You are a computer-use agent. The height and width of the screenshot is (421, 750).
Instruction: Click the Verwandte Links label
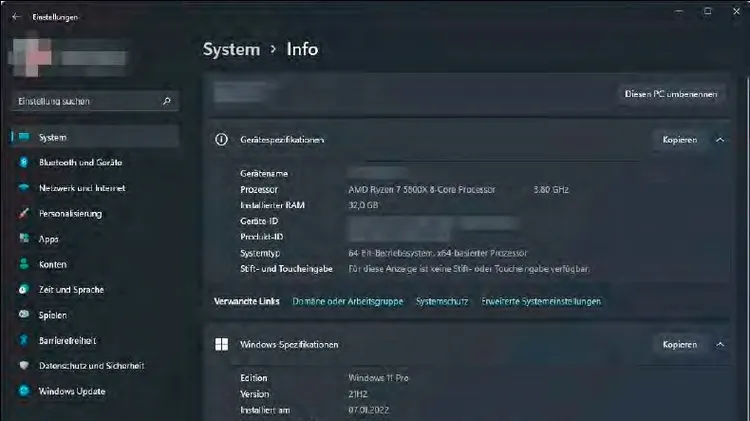(x=246, y=301)
